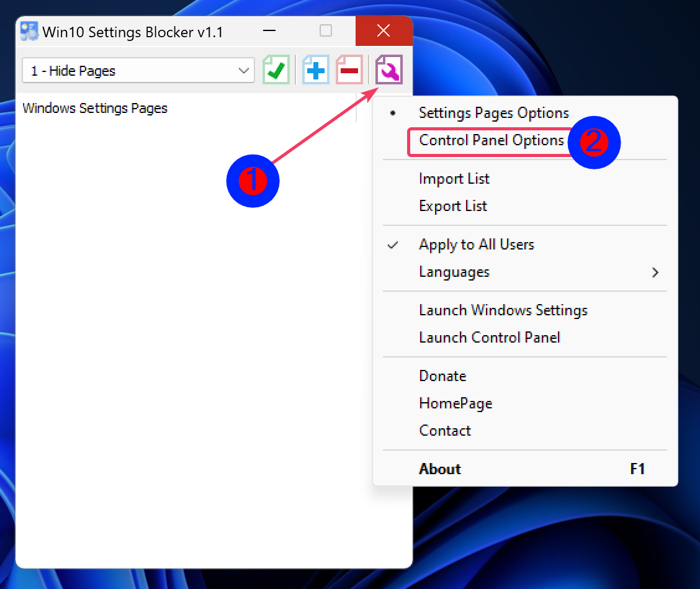
Task: Open the HomePage menu entry
Action: 525,403
